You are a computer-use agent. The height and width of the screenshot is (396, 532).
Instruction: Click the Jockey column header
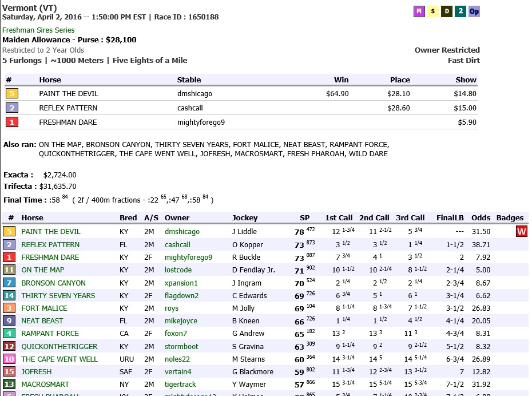(x=245, y=218)
